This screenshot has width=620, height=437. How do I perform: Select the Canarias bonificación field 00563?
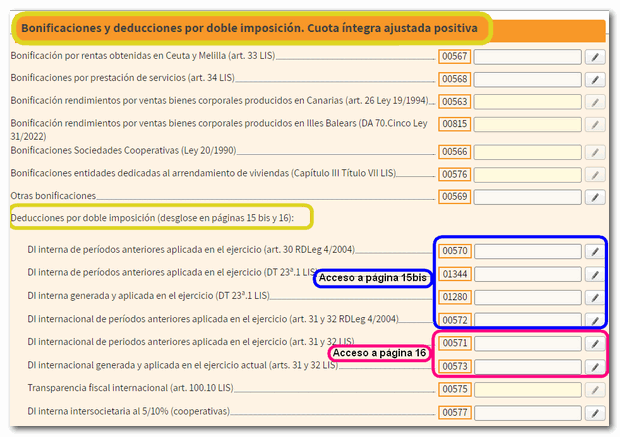(x=527, y=102)
